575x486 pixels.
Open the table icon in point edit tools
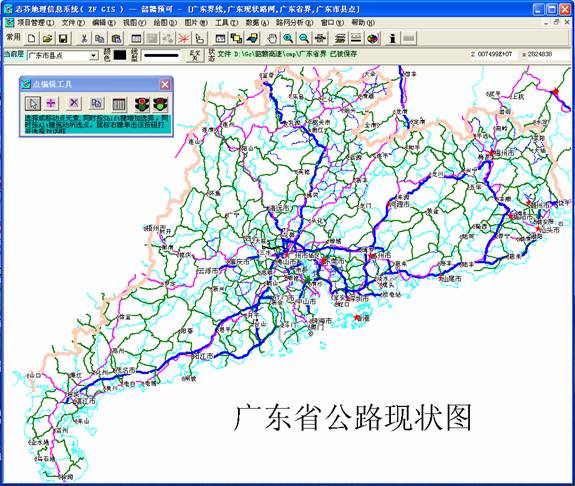point(119,104)
